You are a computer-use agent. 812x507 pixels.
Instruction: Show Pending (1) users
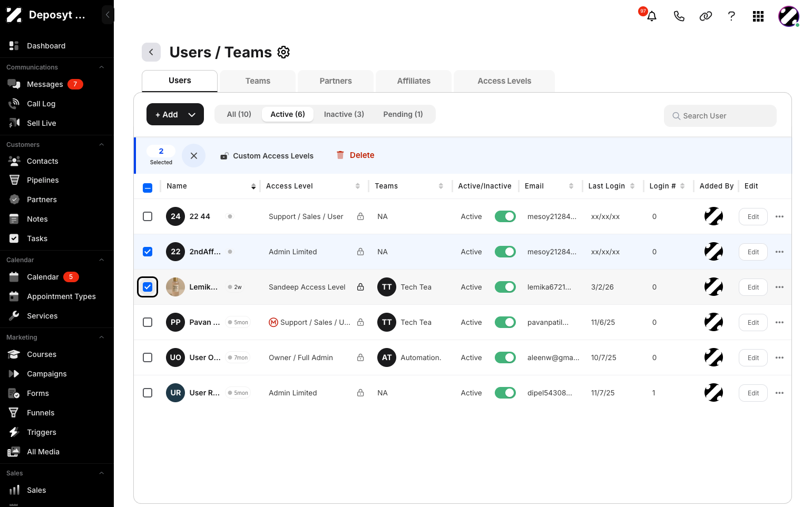pos(403,114)
